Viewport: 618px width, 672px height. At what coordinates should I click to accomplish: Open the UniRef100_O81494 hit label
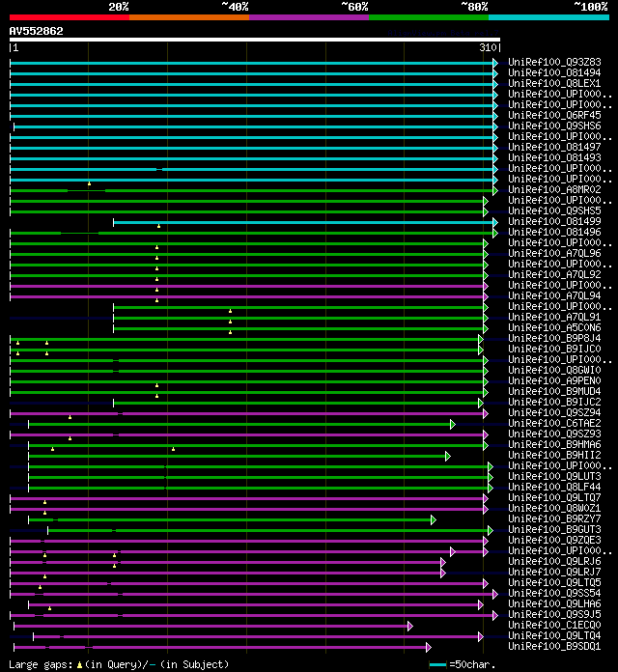pyautogui.click(x=554, y=72)
